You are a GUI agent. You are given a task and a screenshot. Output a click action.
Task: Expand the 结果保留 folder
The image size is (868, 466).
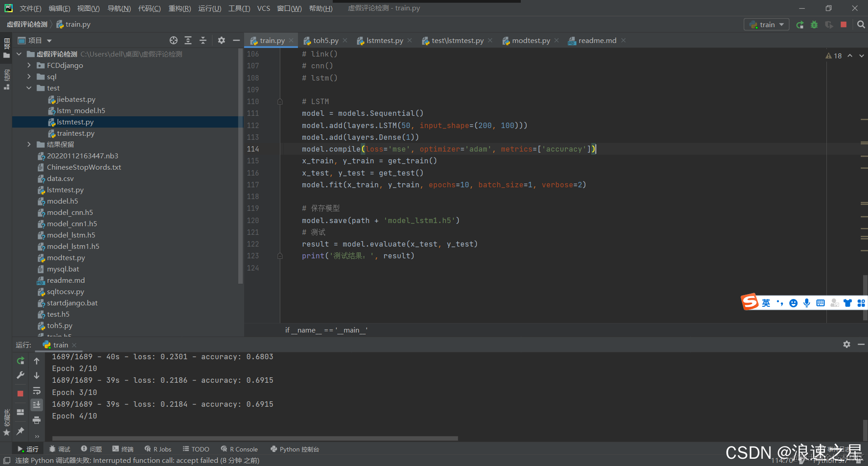pos(29,145)
